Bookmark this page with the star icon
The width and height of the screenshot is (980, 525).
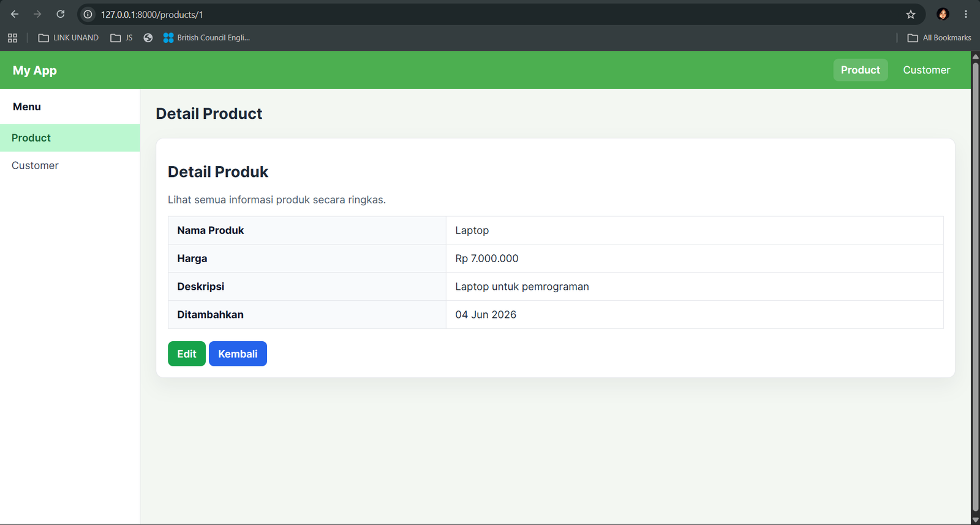911,14
